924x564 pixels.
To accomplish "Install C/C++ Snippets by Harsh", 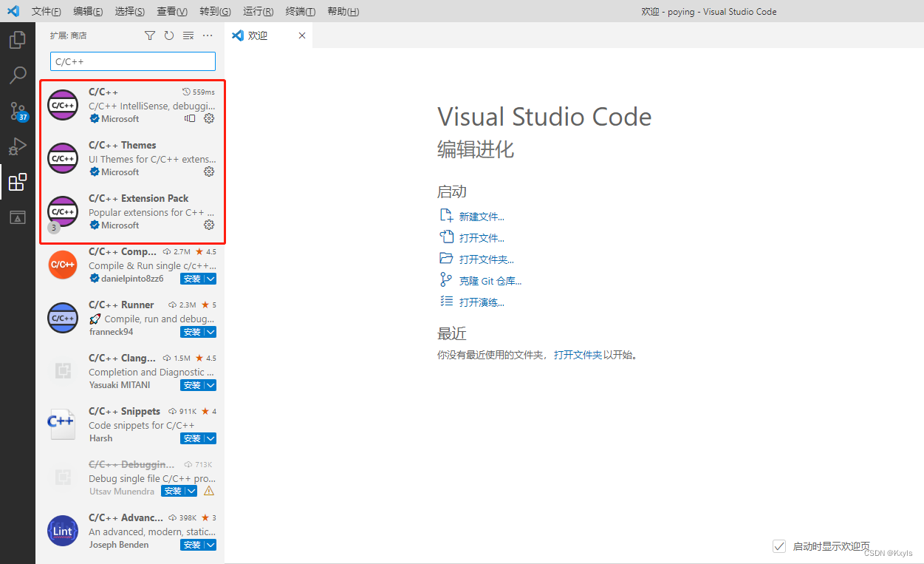I will click(x=192, y=438).
